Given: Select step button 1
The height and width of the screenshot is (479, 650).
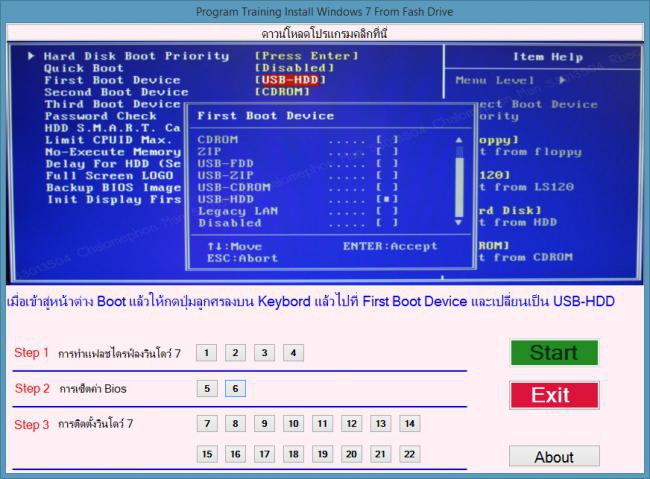Looking at the screenshot, I should tap(206, 353).
